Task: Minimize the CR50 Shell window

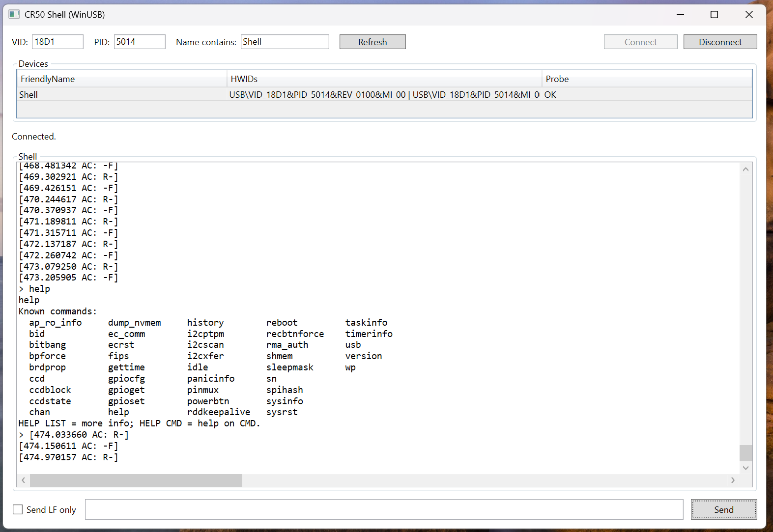Action: point(680,14)
